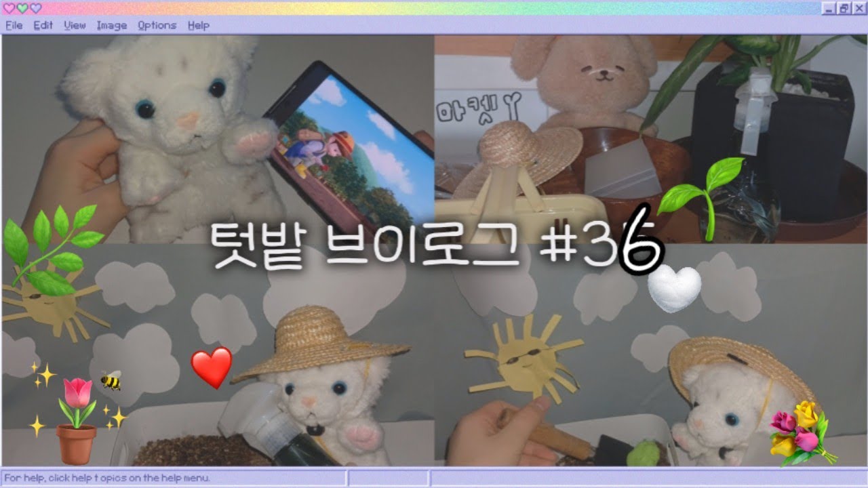
Task: Open the Image menu
Action: click(x=111, y=25)
